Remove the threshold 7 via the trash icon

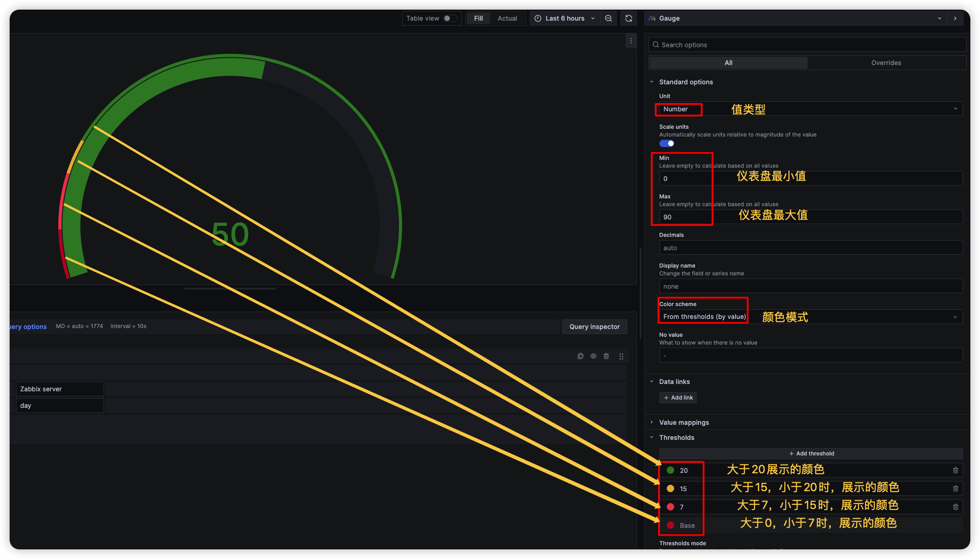pyautogui.click(x=956, y=507)
